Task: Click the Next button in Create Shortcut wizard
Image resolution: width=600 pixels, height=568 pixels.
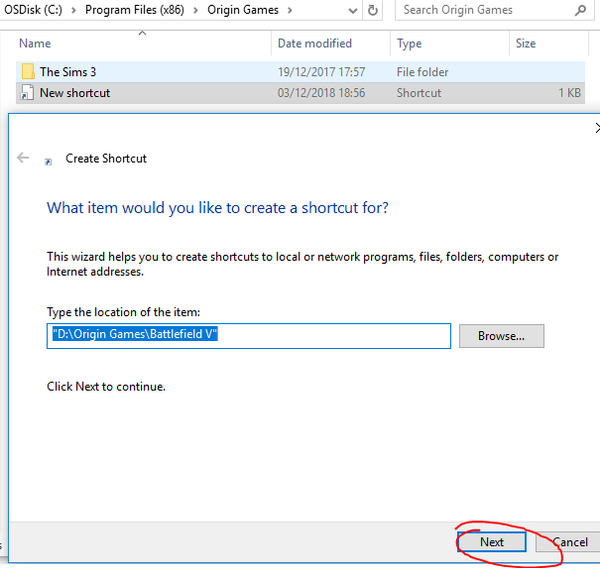Action: point(492,542)
